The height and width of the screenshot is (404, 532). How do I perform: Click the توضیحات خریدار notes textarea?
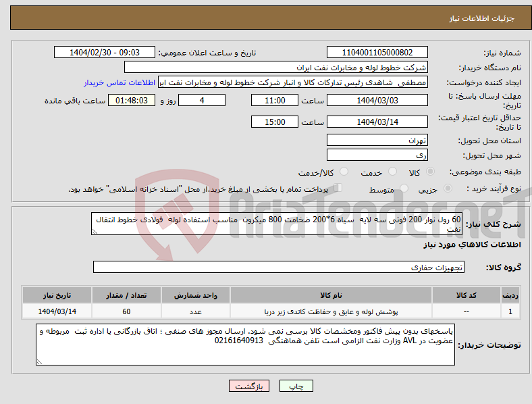click(x=245, y=345)
